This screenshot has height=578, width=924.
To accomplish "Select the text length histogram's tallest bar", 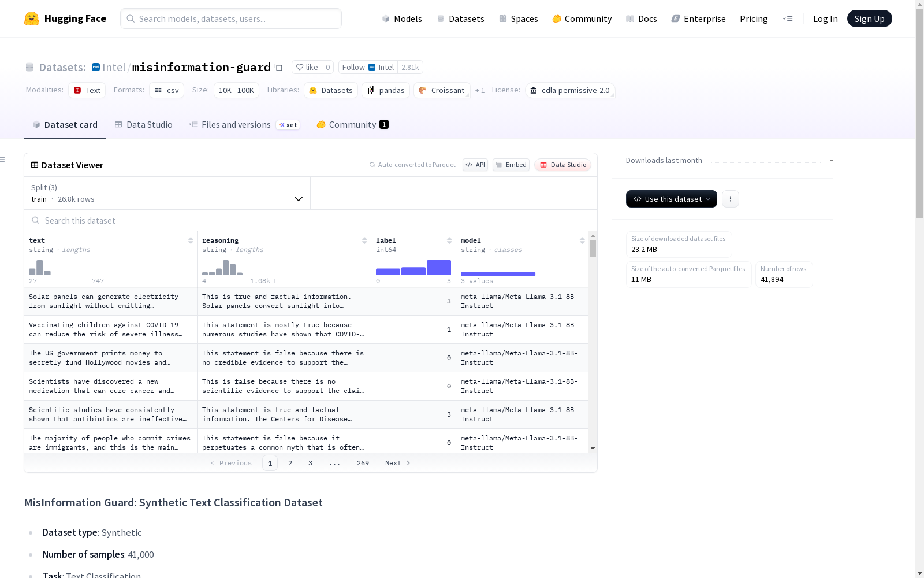I will point(40,268).
